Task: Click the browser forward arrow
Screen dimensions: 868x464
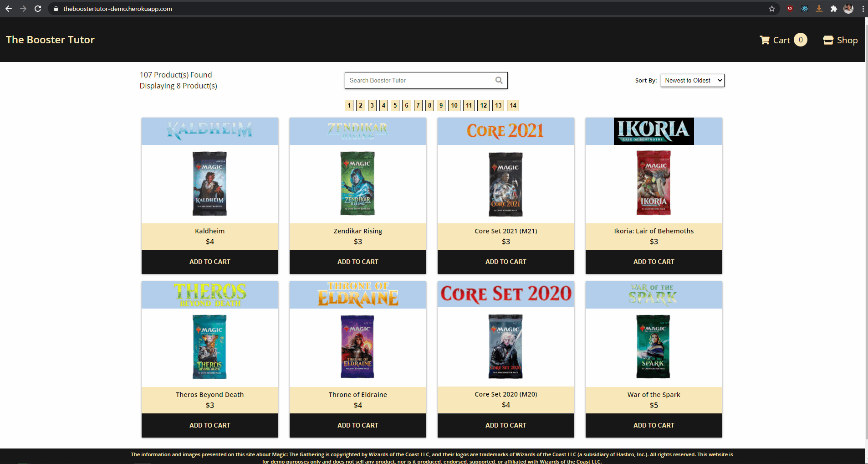Action: click(x=23, y=9)
